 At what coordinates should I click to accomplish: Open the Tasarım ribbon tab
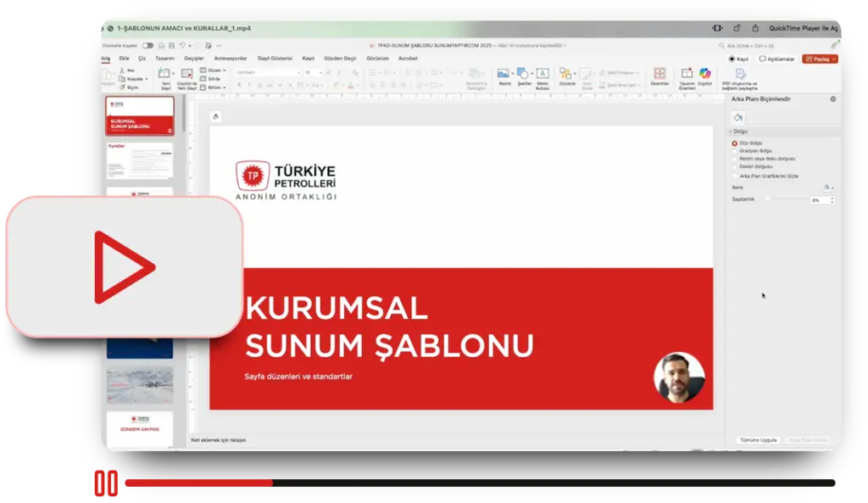(164, 59)
